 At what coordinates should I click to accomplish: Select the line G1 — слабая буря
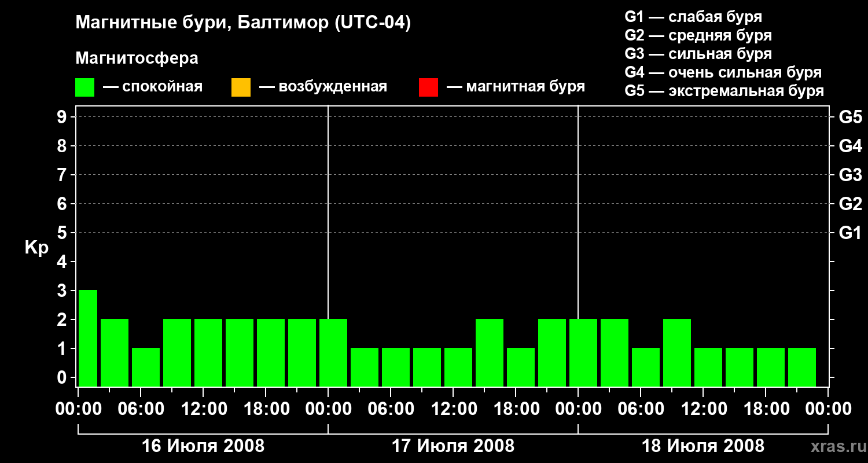click(x=693, y=17)
